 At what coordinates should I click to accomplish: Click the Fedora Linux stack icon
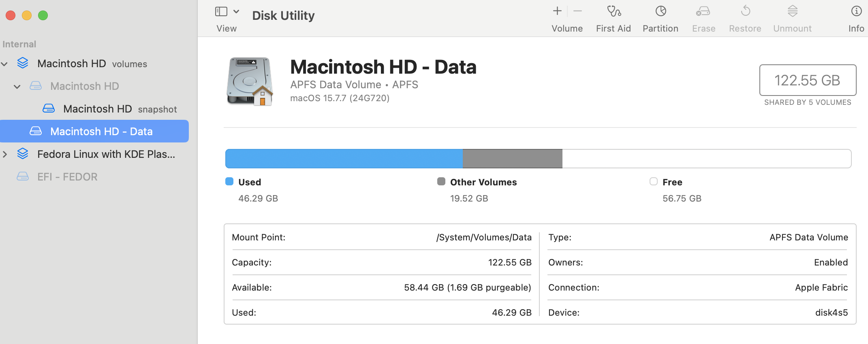pos(23,154)
